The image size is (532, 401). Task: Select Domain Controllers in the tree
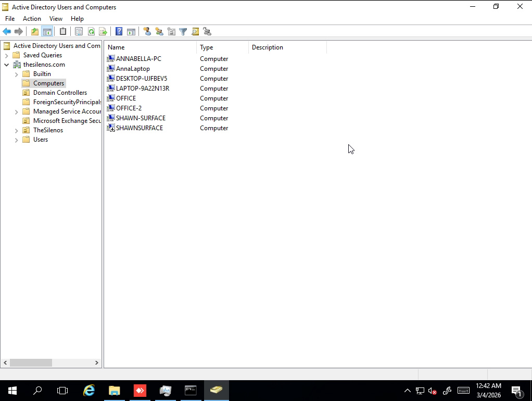[x=60, y=92]
